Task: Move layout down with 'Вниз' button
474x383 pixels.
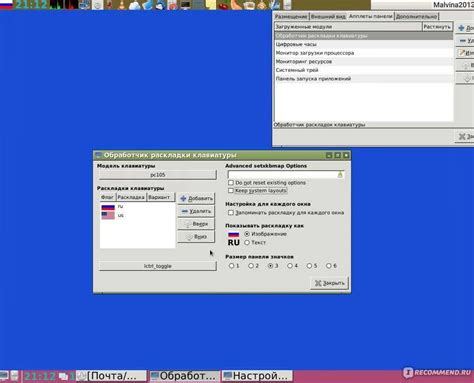Action: point(196,236)
